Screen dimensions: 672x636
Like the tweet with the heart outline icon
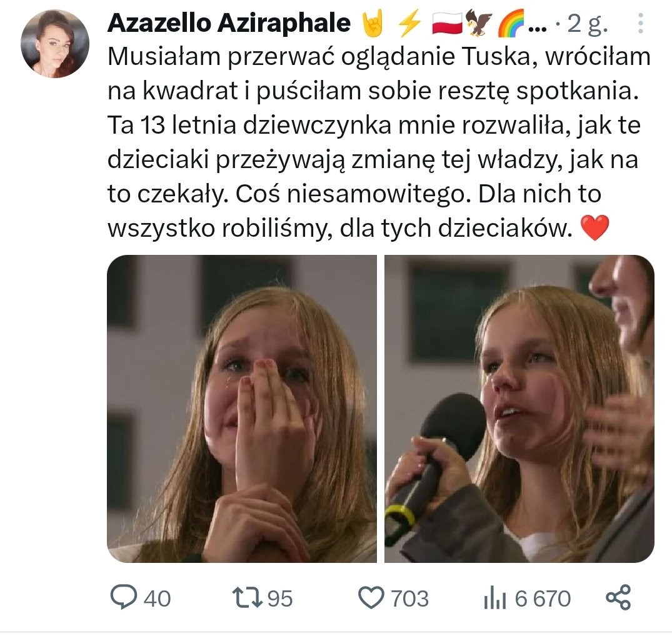pyautogui.click(x=371, y=598)
